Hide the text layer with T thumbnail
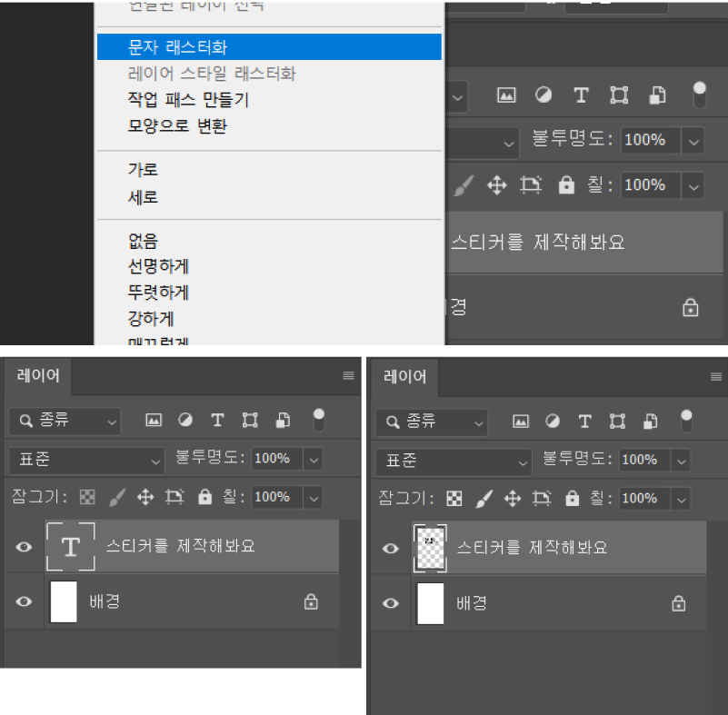728x715 pixels. [25, 547]
